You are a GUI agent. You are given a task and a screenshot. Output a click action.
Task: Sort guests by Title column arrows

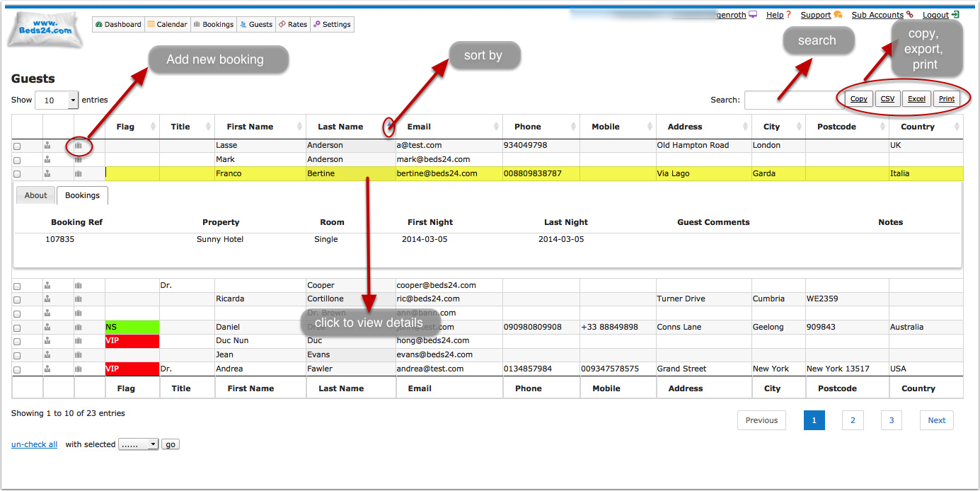click(208, 127)
